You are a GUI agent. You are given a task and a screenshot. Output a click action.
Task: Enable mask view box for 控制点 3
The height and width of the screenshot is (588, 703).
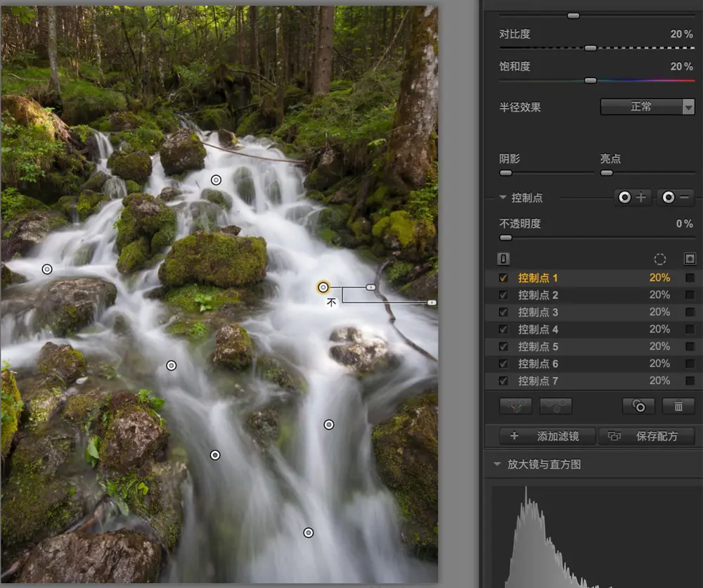click(x=690, y=312)
